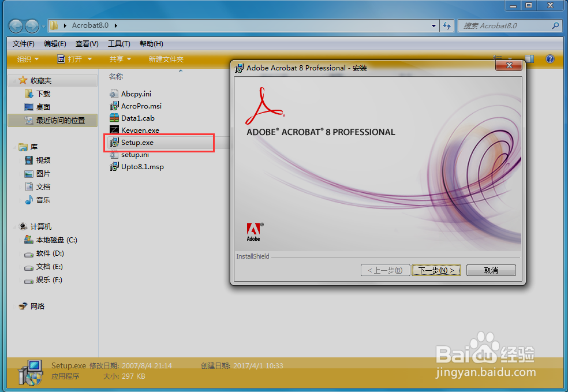This screenshot has height=392, width=568.
Task: Close the Adobe Acrobat 8 installer dialog
Action: coord(509,66)
